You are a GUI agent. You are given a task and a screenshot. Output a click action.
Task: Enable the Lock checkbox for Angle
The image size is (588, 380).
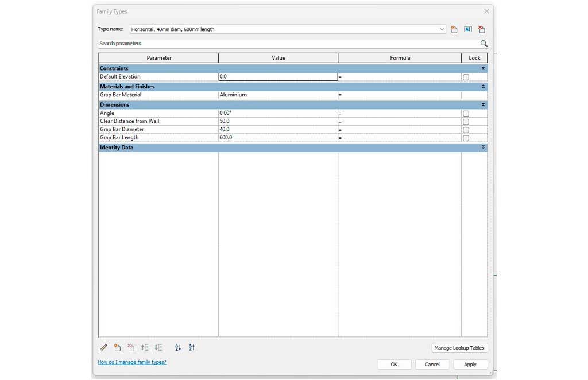tap(466, 114)
